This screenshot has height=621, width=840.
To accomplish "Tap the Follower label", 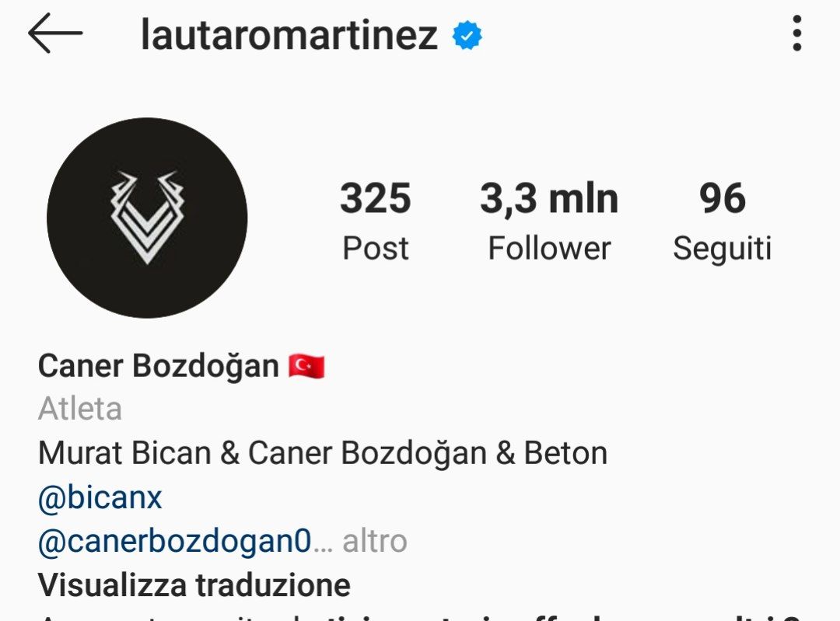I will pos(549,249).
